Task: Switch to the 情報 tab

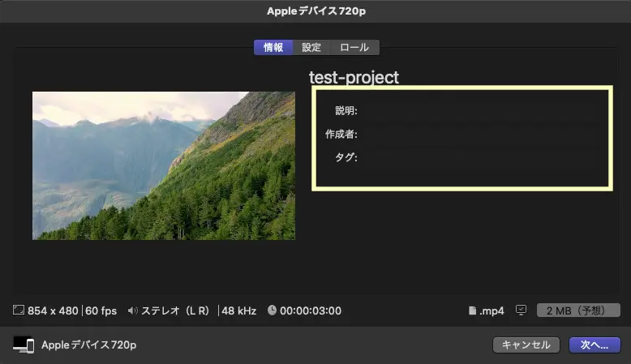Action: pyautogui.click(x=273, y=48)
